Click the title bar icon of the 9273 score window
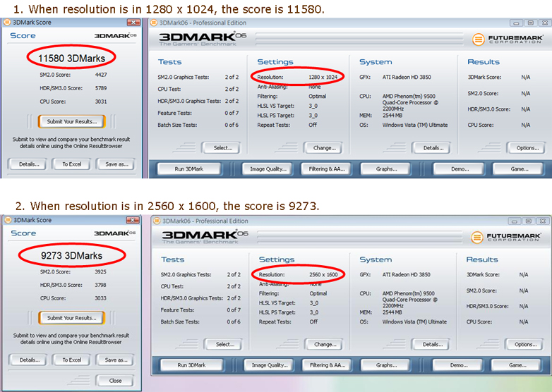 [x=8, y=220]
